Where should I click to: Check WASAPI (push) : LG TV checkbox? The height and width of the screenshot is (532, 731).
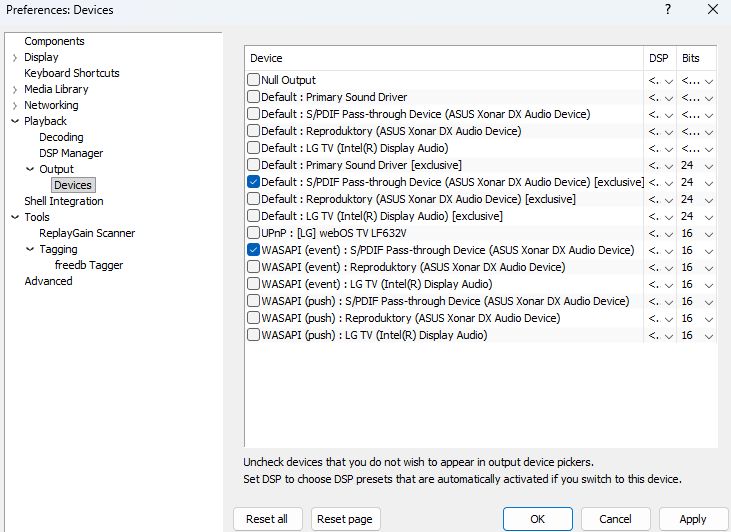tap(253, 335)
